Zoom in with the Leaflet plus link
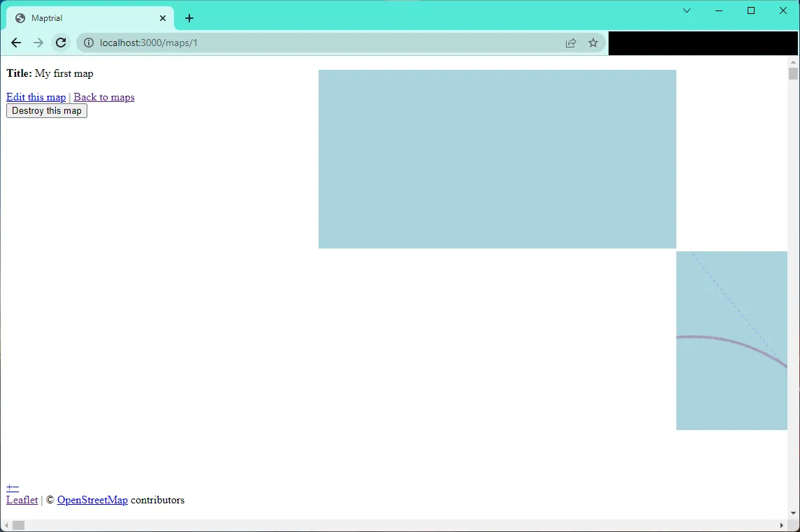This screenshot has width=800, height=532. coord(9,487)
